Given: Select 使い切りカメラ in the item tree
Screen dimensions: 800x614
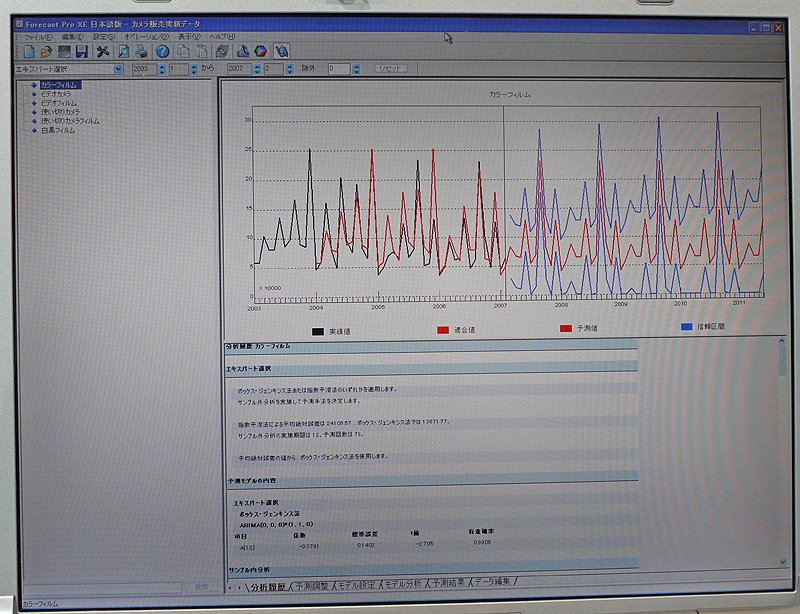Looking at the screenshot, I should click(x=60, y=112).
